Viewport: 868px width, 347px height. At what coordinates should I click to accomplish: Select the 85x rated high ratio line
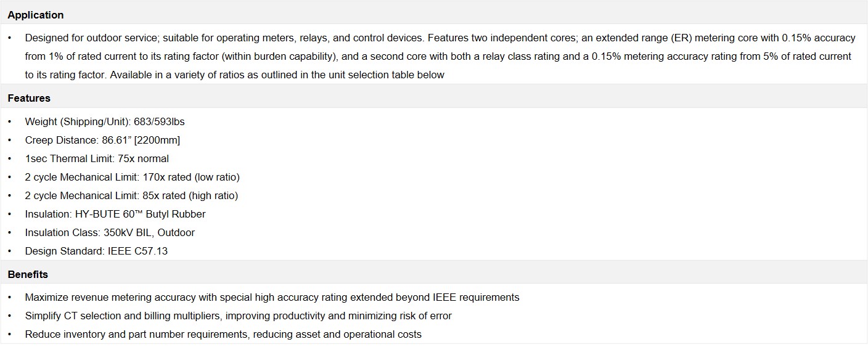(131, 195)
